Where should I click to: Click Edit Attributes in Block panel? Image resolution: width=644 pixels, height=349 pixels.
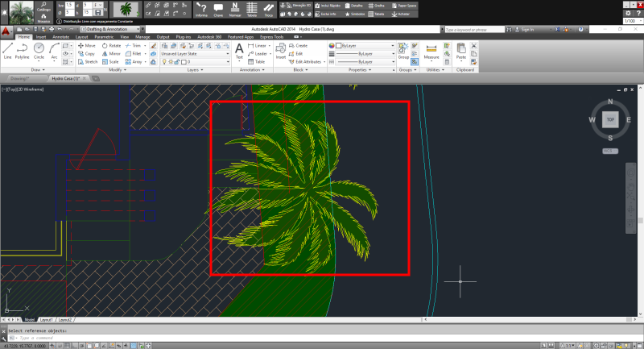pyautogui.click(x=305, y=62)
